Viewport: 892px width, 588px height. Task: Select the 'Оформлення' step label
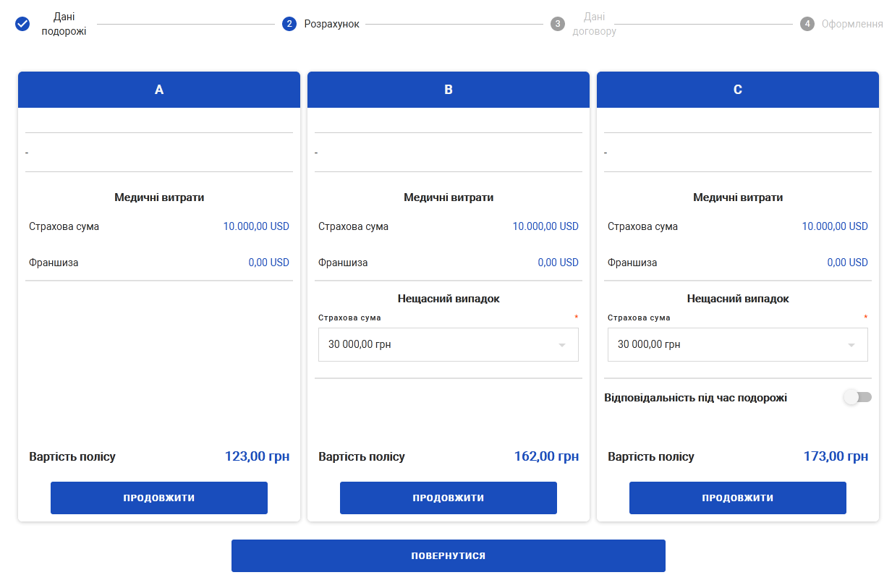click(851, 24)
